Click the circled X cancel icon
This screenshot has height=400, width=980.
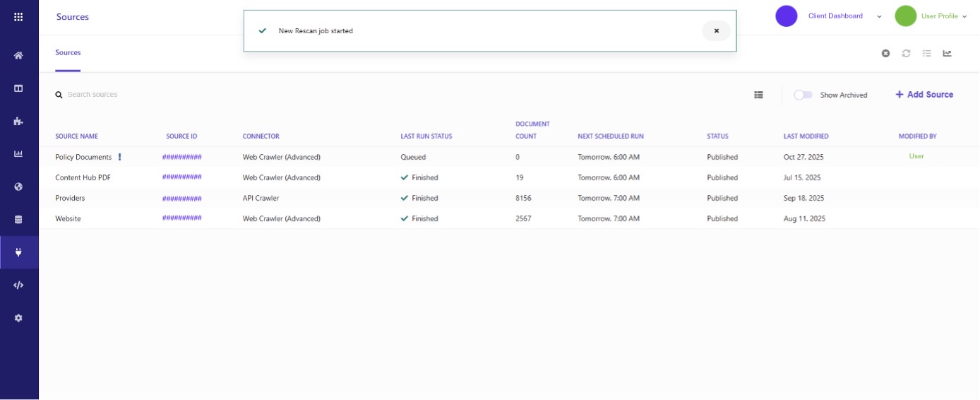coord(885,53)
